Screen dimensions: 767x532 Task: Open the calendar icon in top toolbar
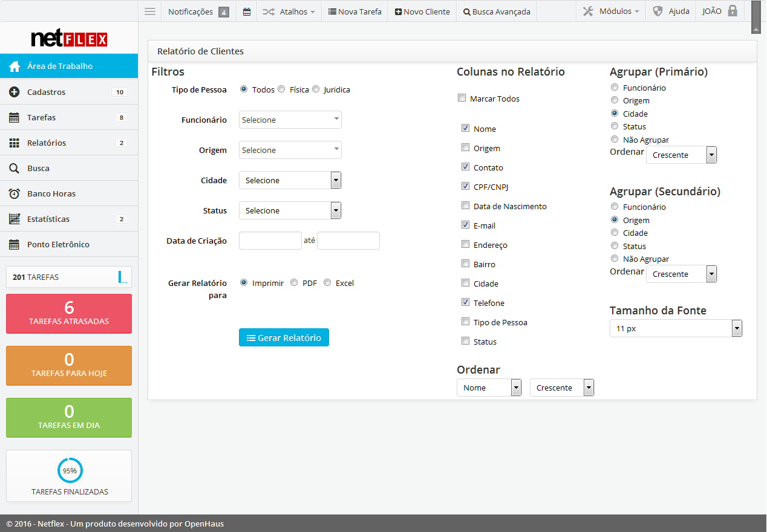pyautogui.click(x=247, y=11)
